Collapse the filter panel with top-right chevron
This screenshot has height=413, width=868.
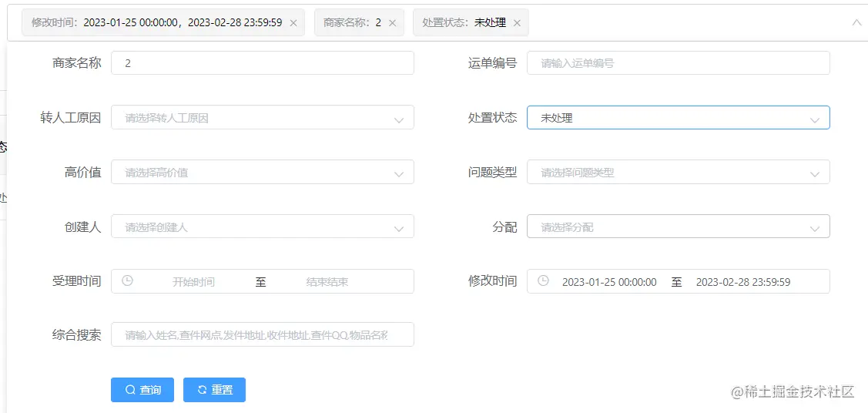pos(856,22)
